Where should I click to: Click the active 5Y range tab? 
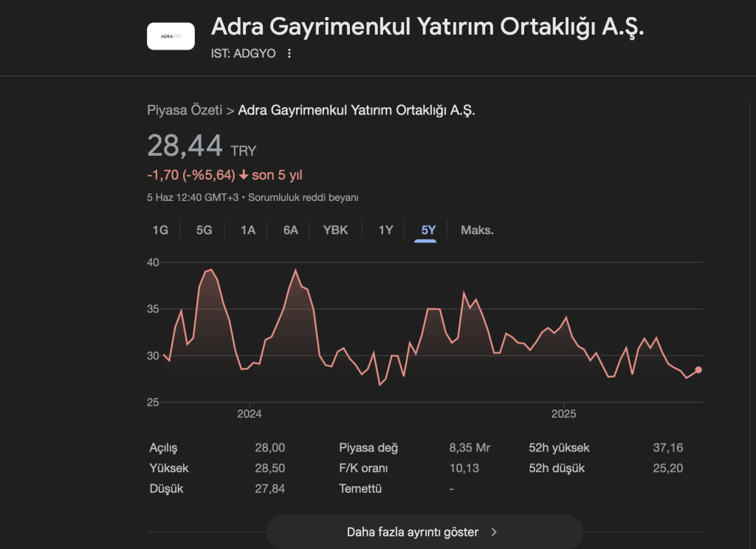428,230
